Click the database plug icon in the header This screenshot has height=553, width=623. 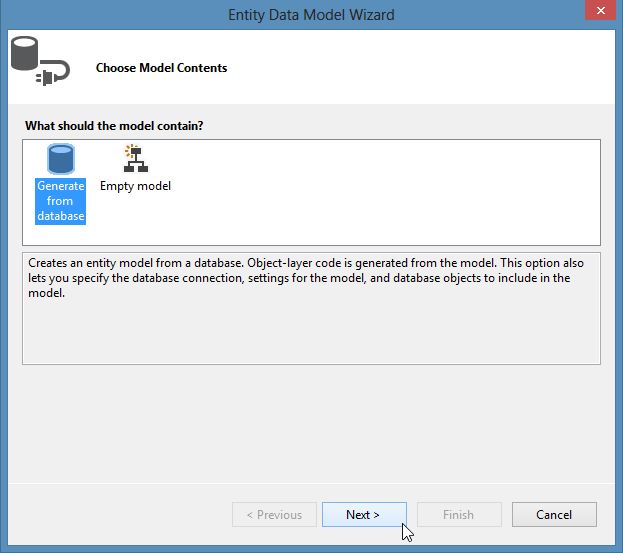[40, 61]
